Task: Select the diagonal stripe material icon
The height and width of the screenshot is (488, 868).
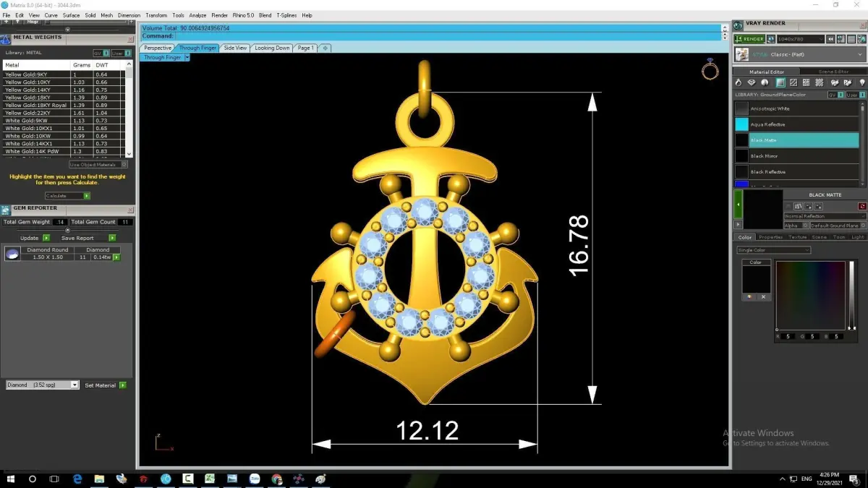Action: [793, 83]
